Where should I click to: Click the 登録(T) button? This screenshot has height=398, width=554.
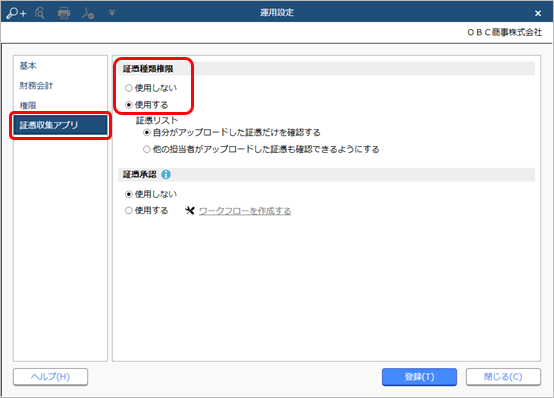pyautogui.click(x=419, y=377)
